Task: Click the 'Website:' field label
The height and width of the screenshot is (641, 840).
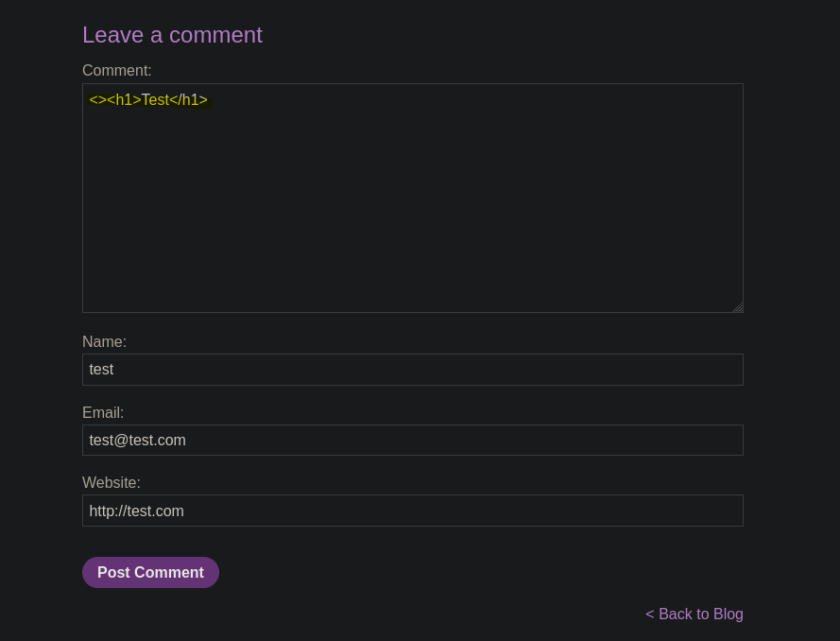Action: 111,482
